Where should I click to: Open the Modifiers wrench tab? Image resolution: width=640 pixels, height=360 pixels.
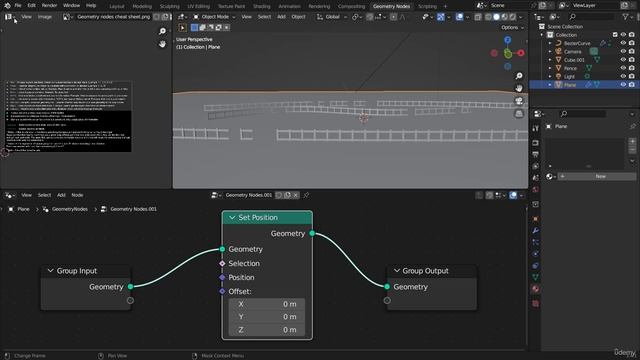pyautogui.click(x=536, y=231)
